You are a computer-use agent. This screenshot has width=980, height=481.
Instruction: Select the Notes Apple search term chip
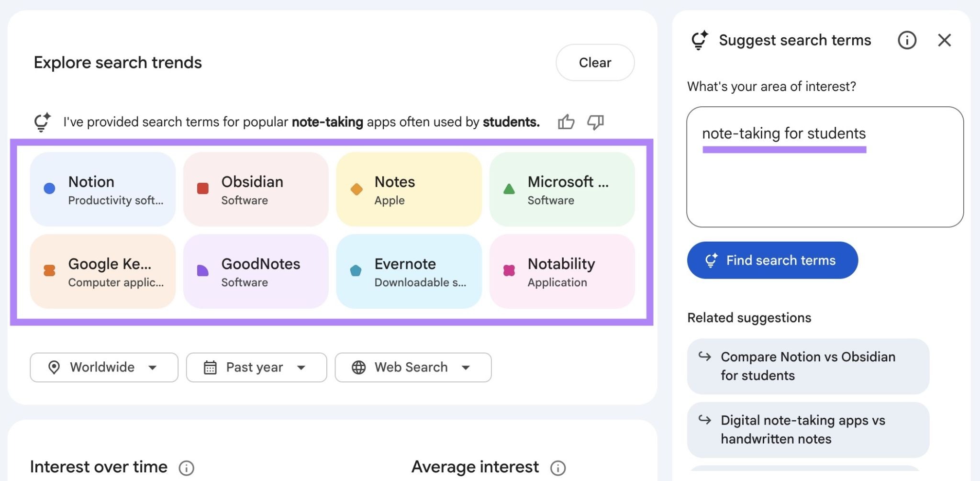pyautogui.click(x=409, y=190)
